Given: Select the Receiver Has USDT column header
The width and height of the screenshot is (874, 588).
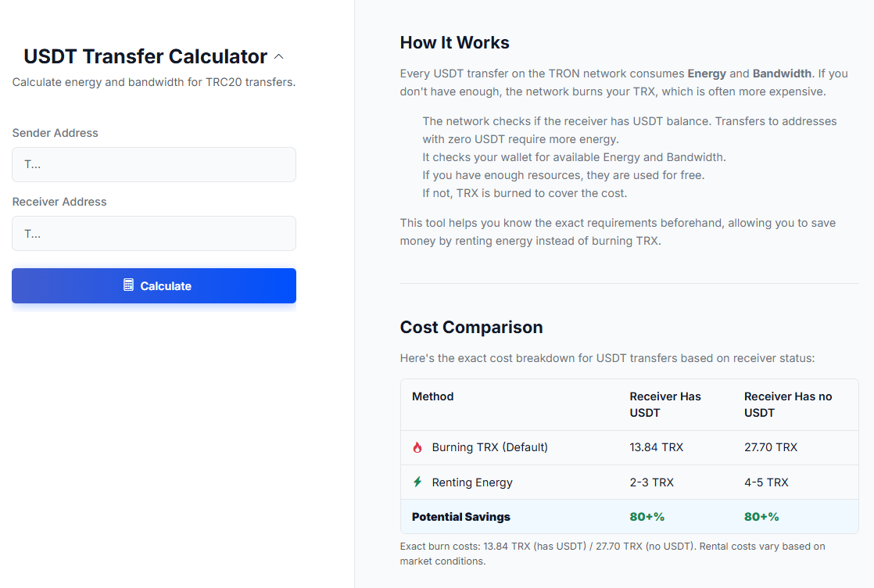Looking at the screenshot, I should pos(665,404).
